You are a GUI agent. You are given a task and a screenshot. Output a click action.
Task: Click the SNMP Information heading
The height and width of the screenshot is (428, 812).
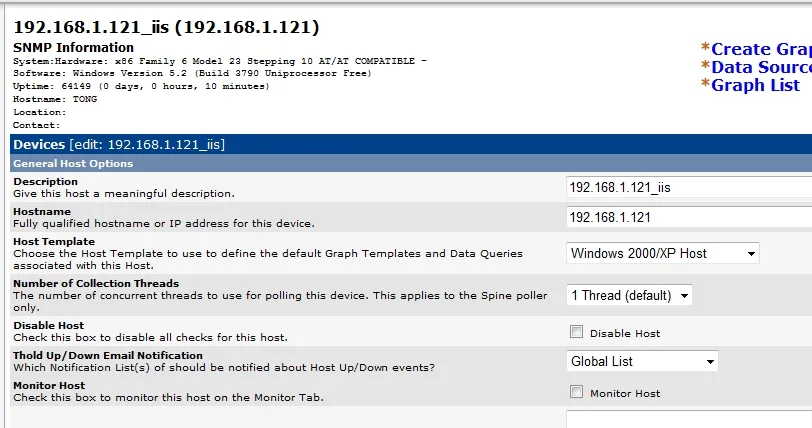pyautogui.click(x=73, y=47)
